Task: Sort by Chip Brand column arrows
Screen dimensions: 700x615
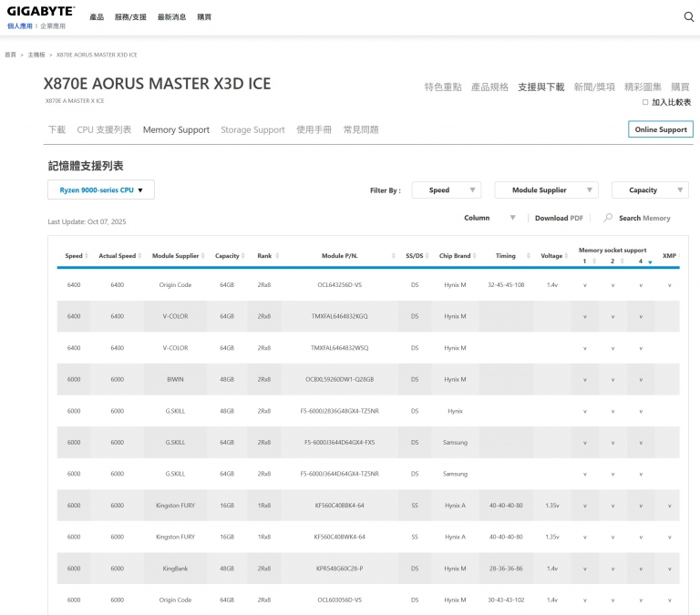Action: [475, 256]
